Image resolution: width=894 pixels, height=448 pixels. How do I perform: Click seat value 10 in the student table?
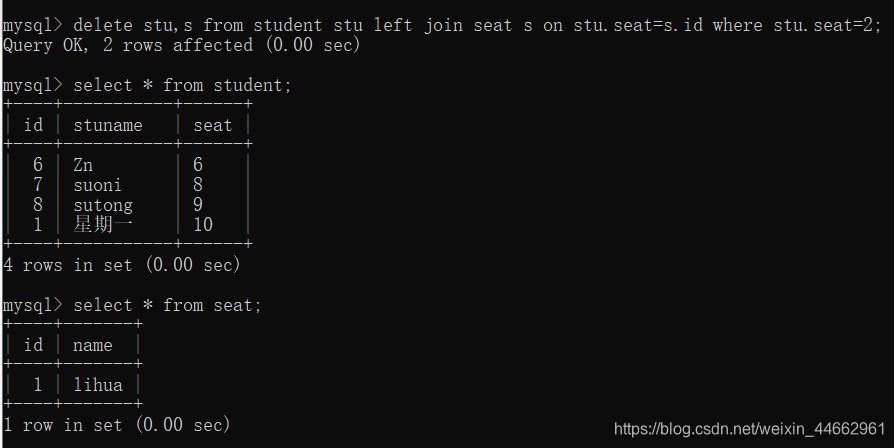coord(202,225)
